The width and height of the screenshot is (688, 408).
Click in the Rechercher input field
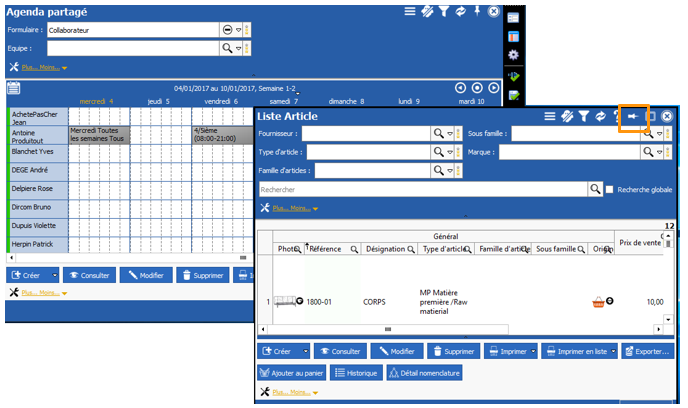[x=420, y=188]
